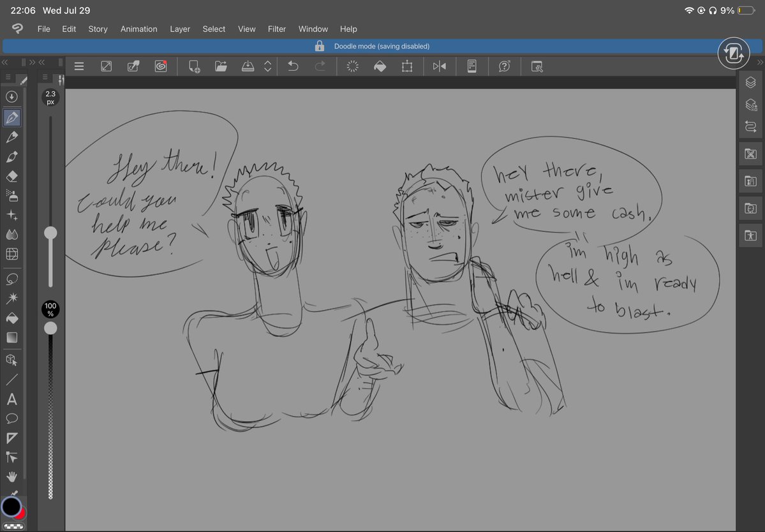Open the Material folder with two figures
Screen dimensions: 765x532
(751, 181)
